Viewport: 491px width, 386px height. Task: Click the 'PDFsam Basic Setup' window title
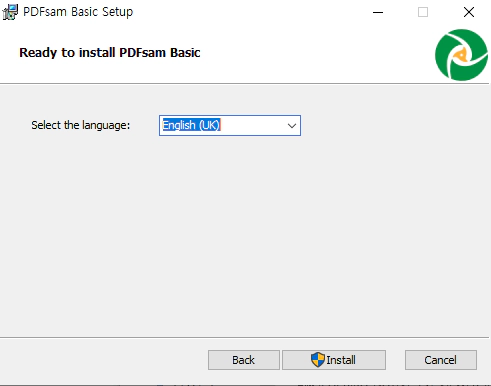(x=78, y=12)
